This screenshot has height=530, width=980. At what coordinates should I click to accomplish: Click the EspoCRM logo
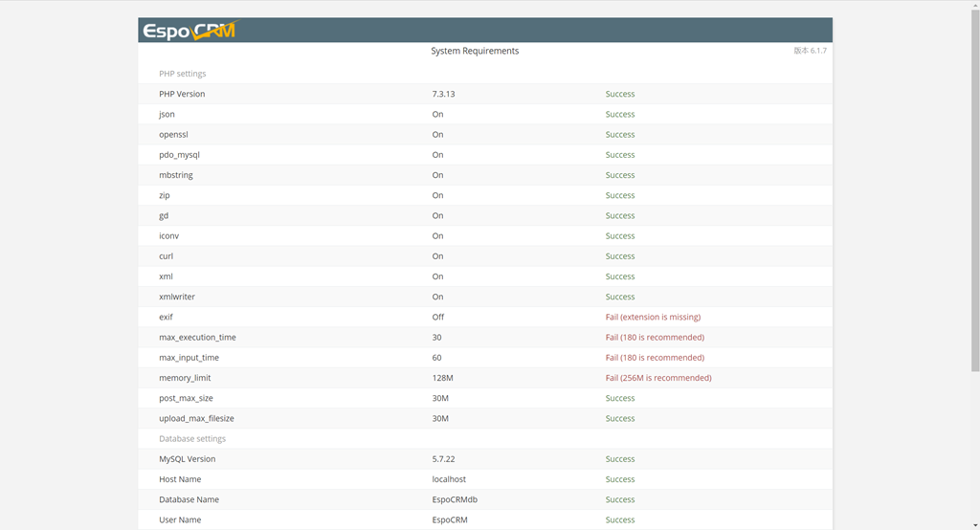tap(190, 30)
